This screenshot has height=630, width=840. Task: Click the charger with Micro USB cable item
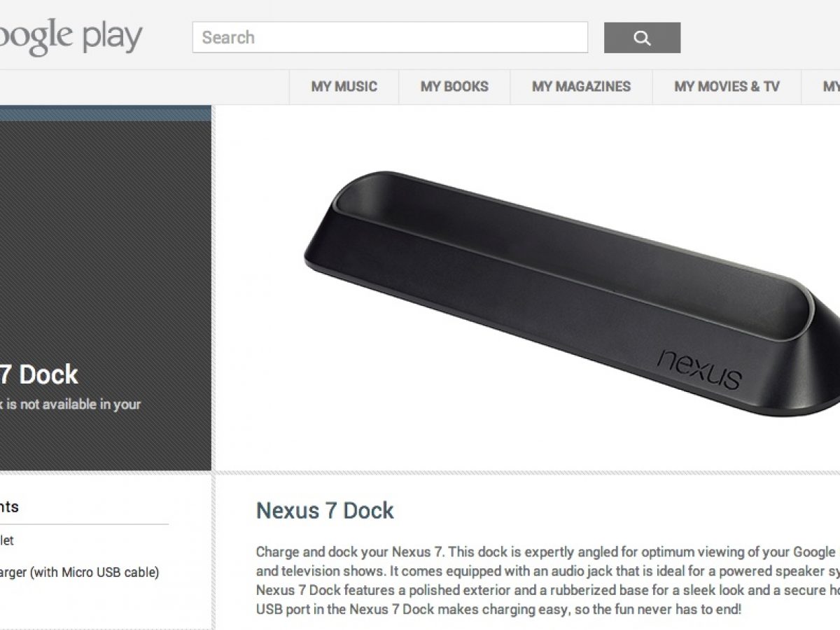79,573
